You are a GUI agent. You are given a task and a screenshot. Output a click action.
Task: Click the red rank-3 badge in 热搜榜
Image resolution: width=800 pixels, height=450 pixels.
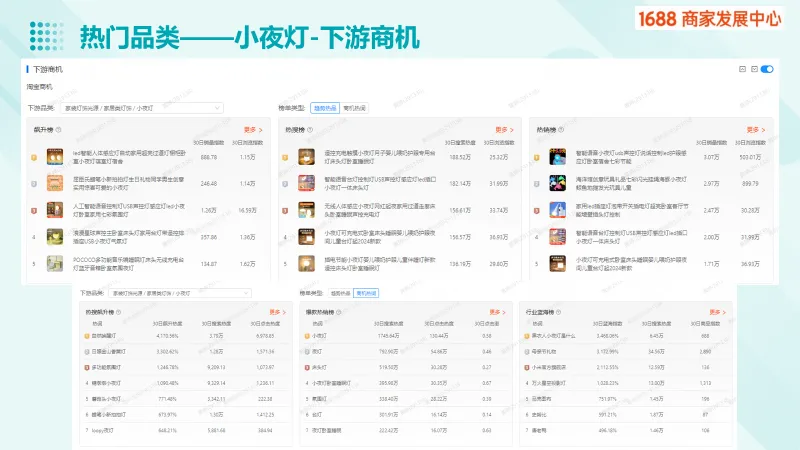pyautogui.click(x=287, y=210)
